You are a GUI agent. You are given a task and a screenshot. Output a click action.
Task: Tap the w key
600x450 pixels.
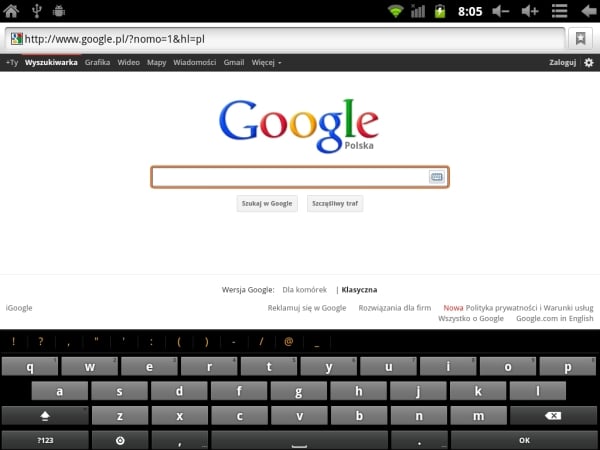[90, 367]
